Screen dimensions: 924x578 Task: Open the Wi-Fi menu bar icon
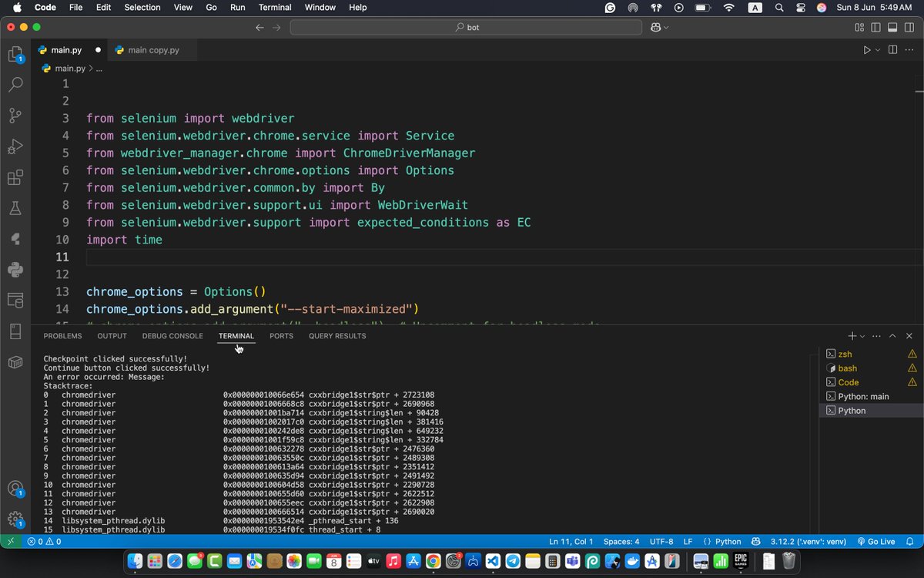pyautogui.click(x=728, y=7)
